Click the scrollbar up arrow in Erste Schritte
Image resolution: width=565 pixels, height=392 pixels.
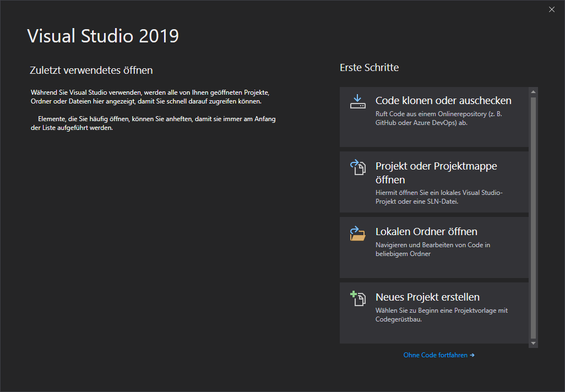[533, 91]
